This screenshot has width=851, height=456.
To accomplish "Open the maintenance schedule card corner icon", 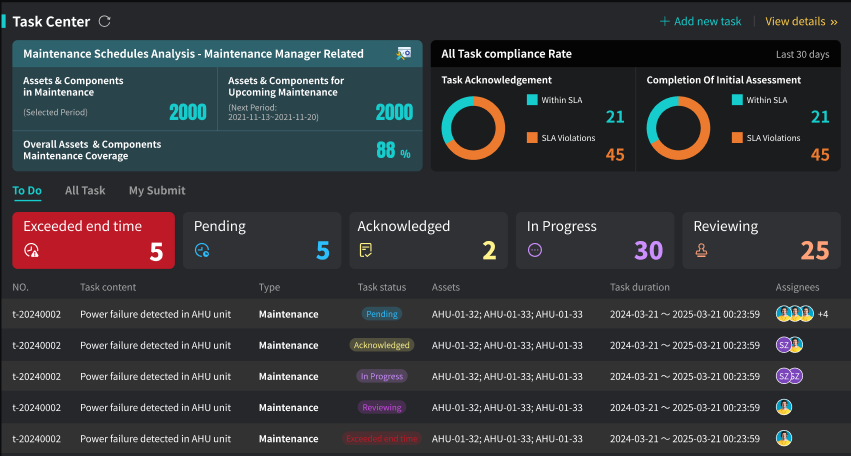I will 403,53.
